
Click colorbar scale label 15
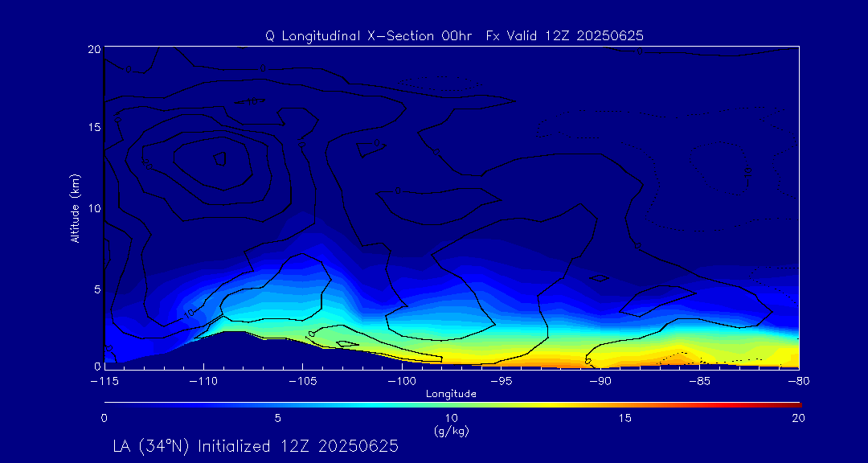pyautogui.click(x=625, y=419)
